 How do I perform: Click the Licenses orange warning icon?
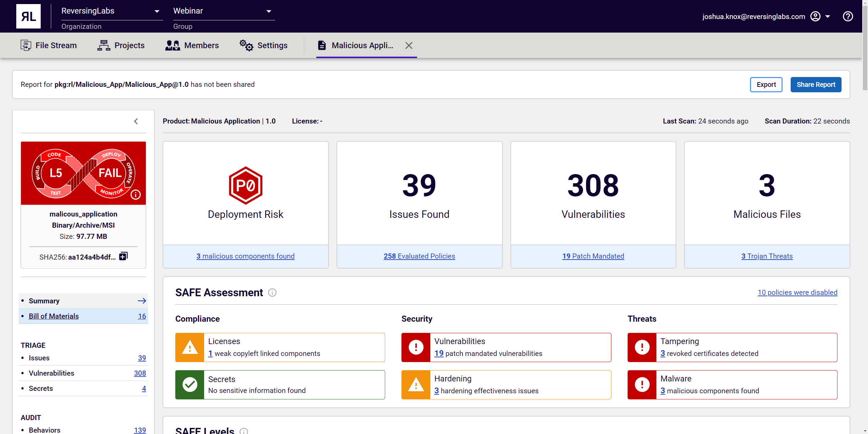(190, 347)
